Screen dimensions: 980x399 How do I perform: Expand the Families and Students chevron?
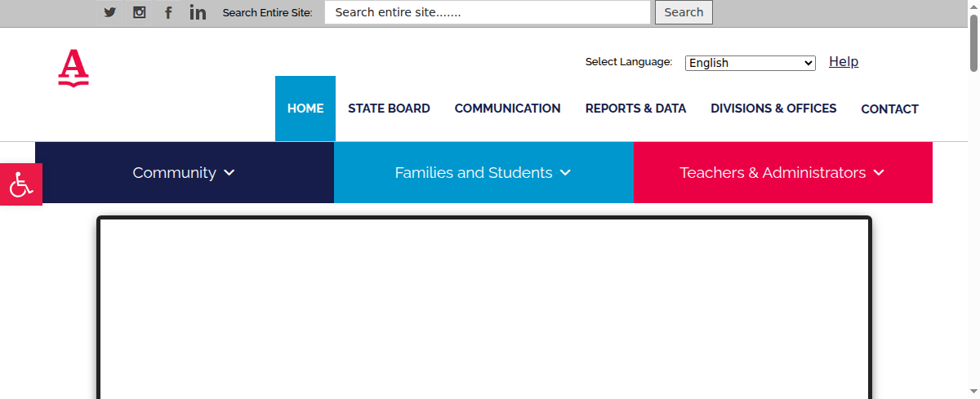pyautogui.click(x=566, y=173)
